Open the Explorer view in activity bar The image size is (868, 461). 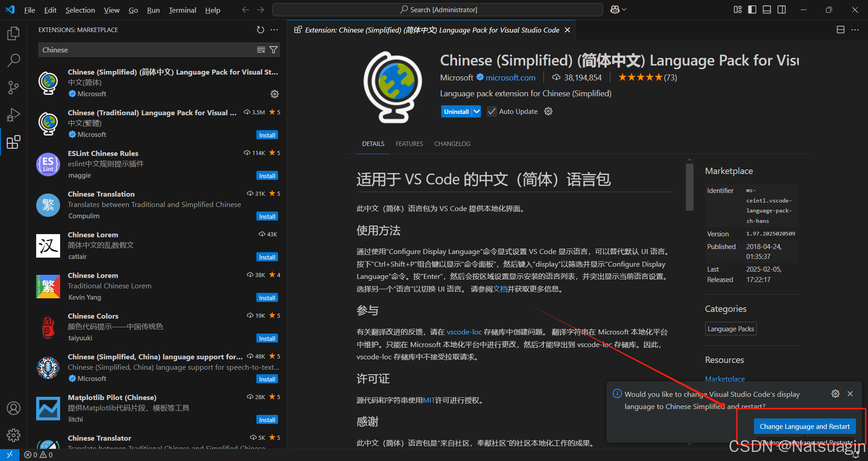click(14, 33)
